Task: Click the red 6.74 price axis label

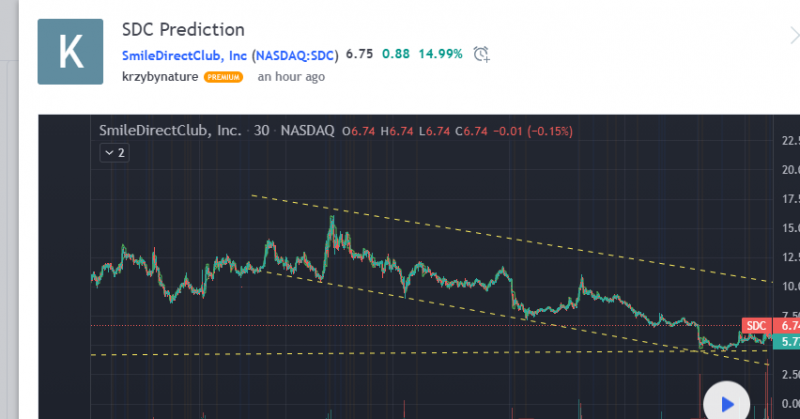Action: 789,326
